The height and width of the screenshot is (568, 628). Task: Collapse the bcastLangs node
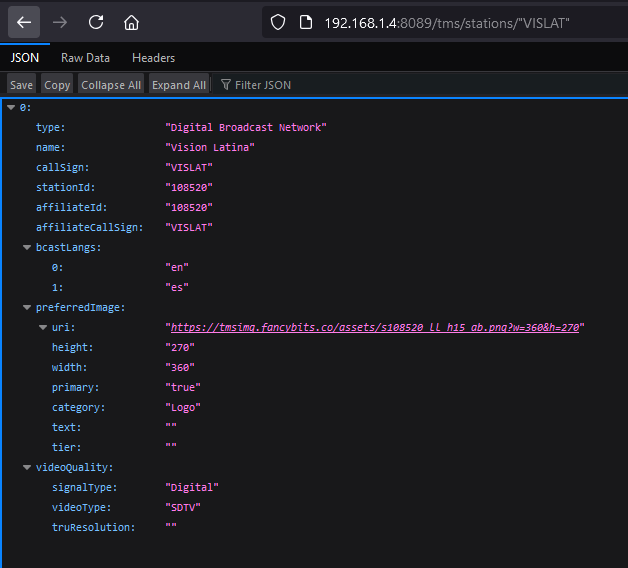[x=26, y=247]
